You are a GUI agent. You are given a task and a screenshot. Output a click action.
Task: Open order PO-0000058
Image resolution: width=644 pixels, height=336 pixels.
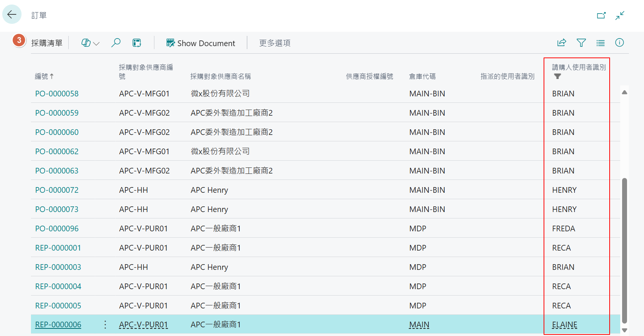(x=57, y=94)
